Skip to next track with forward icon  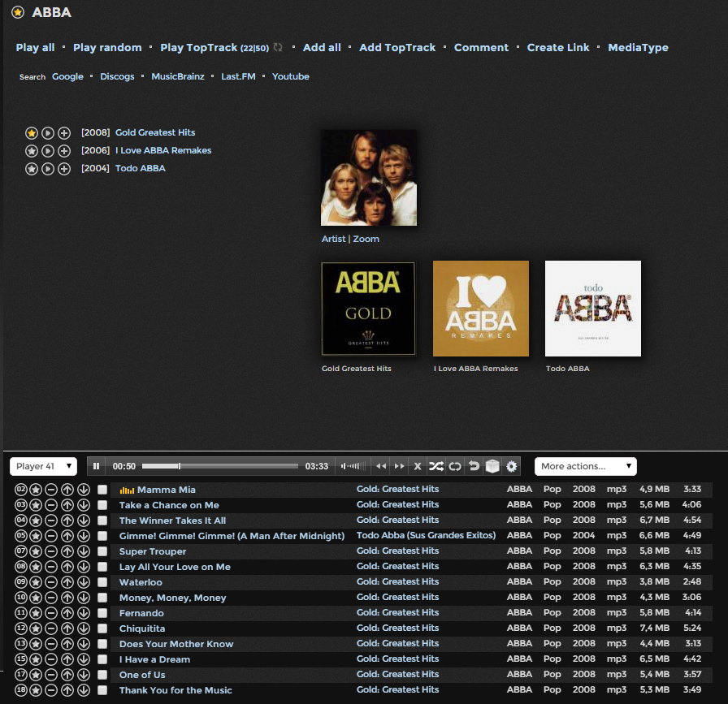[399, 466]
